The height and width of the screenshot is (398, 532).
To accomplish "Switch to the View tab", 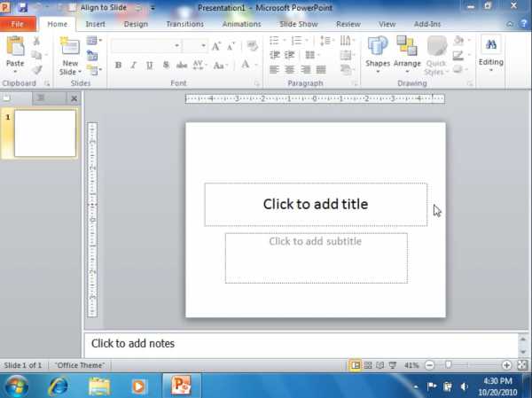I will point(387,24).
